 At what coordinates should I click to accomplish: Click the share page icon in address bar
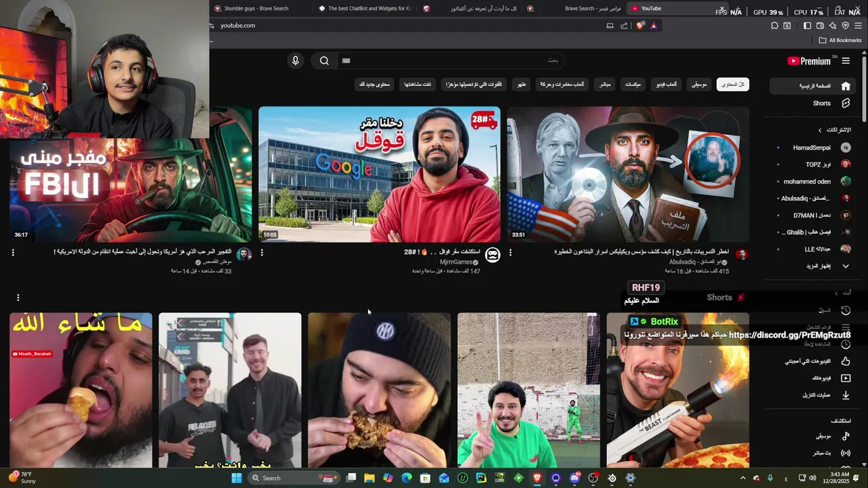624,26
